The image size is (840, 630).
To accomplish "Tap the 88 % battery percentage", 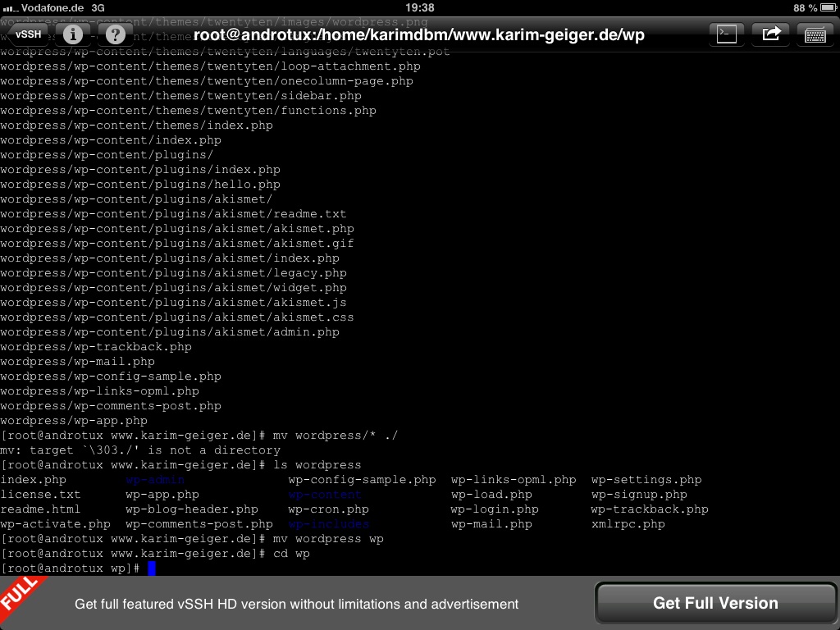I will point(806,8).
